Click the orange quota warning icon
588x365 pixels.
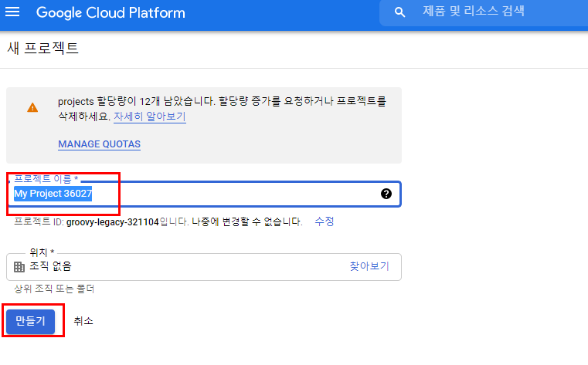point(32,108)
